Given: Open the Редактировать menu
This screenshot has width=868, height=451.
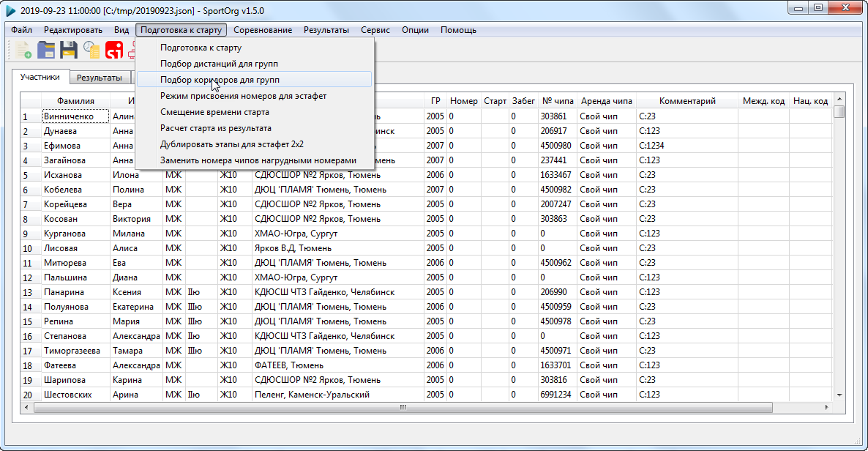Looking at the screenshot, I should [x=73, y=30].
